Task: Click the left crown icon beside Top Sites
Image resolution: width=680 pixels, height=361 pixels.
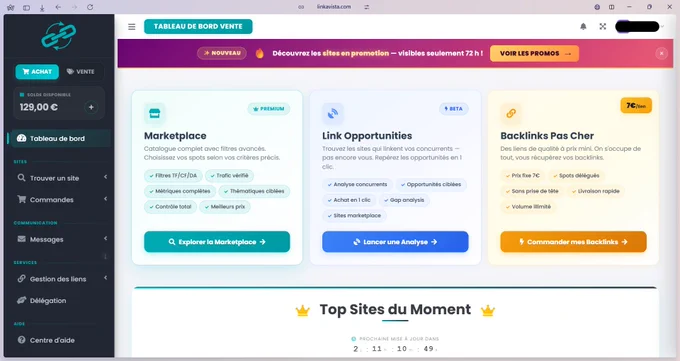Action: [x=302, y=311]
